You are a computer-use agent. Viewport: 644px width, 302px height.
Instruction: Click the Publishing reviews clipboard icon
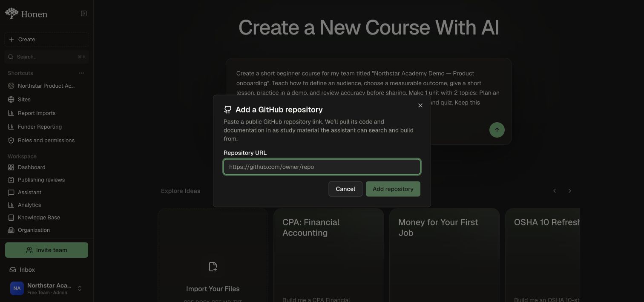(x=11, y=180)
